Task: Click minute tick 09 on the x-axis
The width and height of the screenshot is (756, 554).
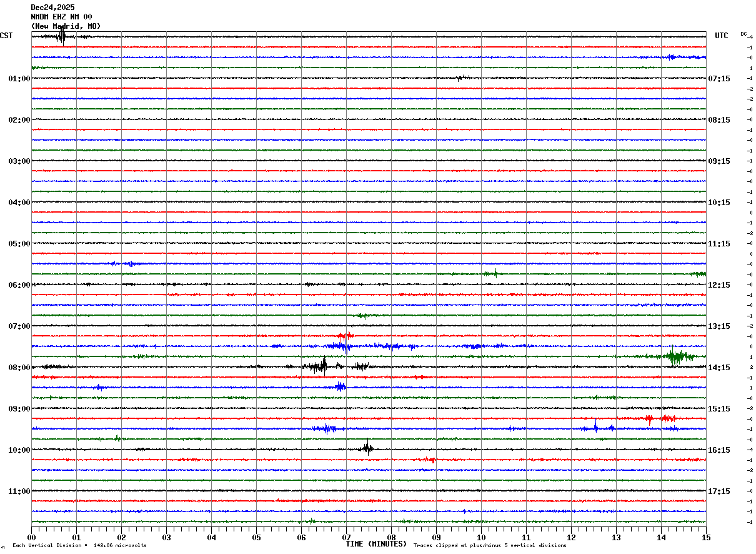Action: coord(436,537)
